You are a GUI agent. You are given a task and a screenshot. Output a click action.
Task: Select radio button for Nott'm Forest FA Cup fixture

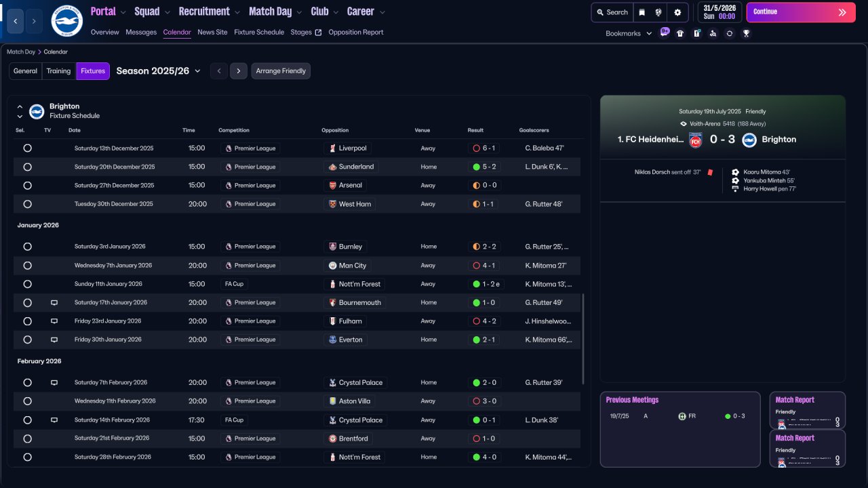(27, 284)
